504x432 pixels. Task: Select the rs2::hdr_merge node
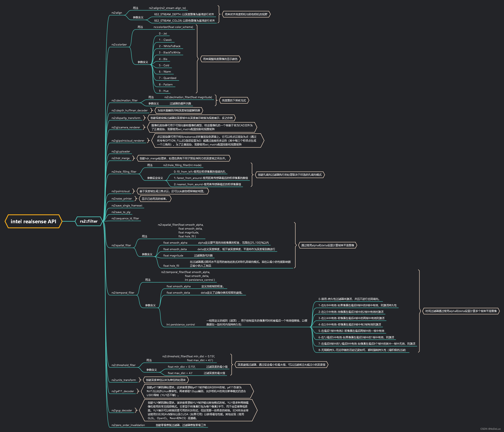click(121, 158)
